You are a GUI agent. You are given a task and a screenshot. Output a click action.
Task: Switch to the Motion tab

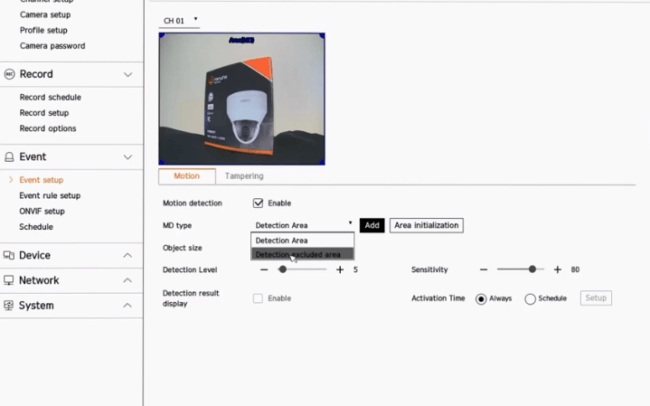(187, 176)
